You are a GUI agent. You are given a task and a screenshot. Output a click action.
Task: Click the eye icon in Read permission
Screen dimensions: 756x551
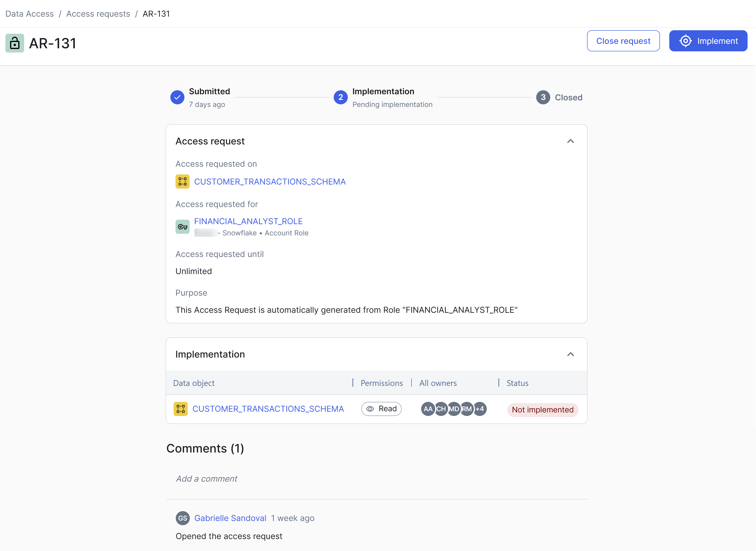tap(370, 409)
